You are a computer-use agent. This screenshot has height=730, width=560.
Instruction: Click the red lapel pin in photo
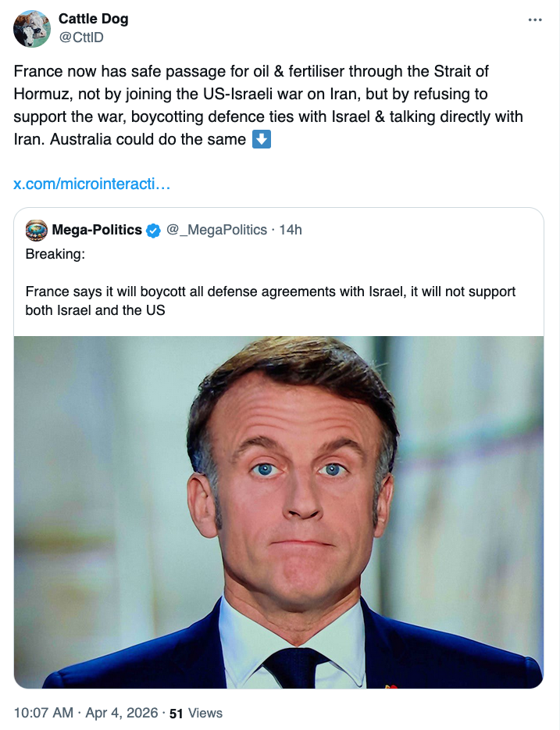click(390, 685)
